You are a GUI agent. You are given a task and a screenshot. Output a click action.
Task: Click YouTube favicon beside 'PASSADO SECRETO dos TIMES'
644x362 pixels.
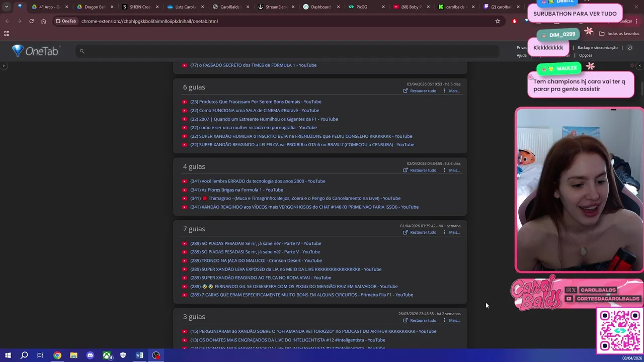point(185,65)
